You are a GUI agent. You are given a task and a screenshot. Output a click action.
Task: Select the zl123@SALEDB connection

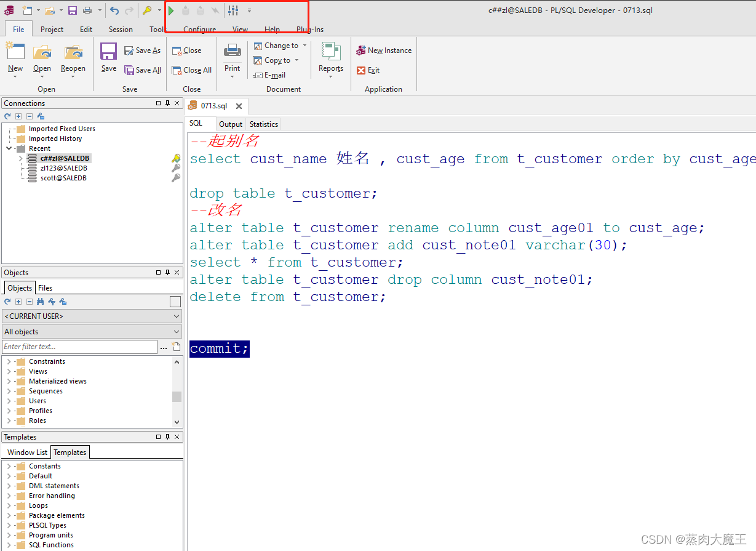click(x=64, y=168)
